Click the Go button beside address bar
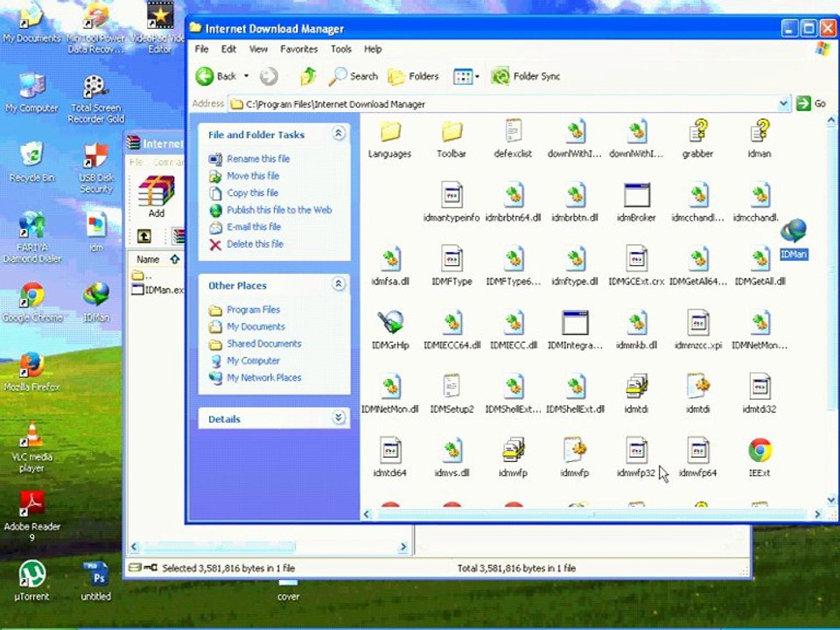840x630 pixels. pos(811,103)
